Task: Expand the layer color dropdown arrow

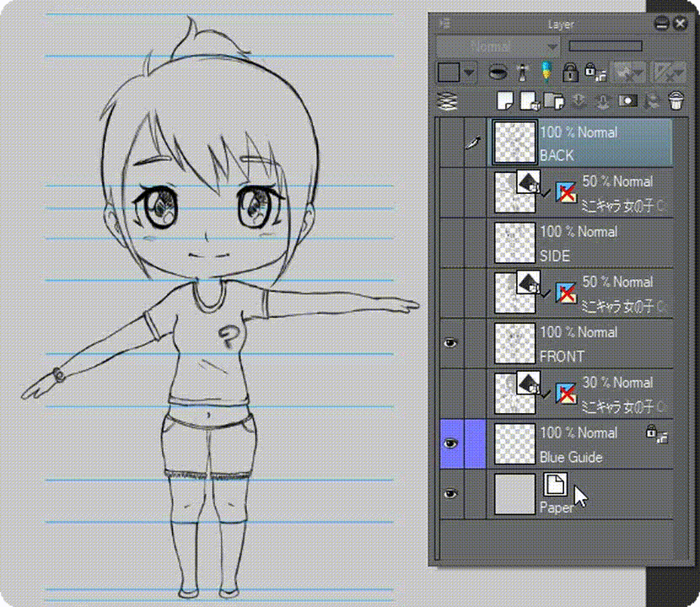Action: 470,73
